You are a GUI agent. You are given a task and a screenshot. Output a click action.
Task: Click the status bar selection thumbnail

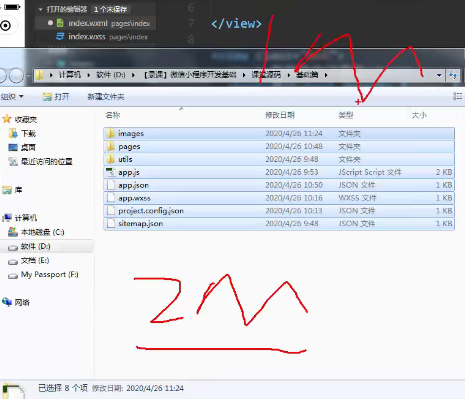point(13,391)
